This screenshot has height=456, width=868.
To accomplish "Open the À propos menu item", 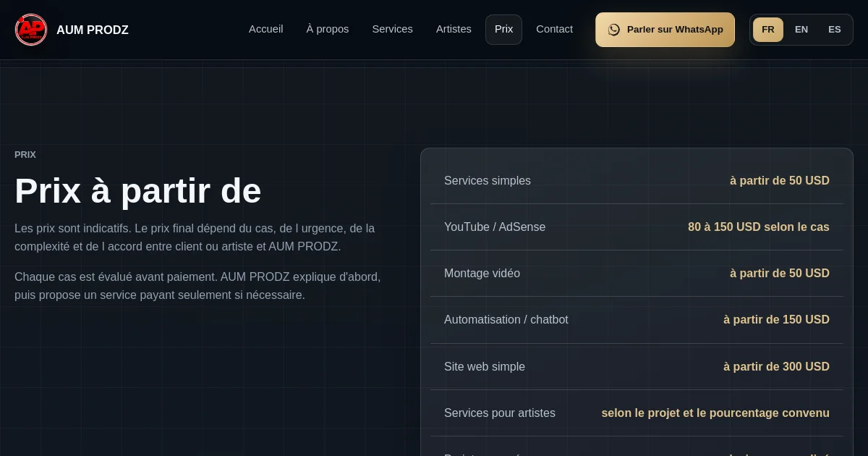I will click(328, 30).
